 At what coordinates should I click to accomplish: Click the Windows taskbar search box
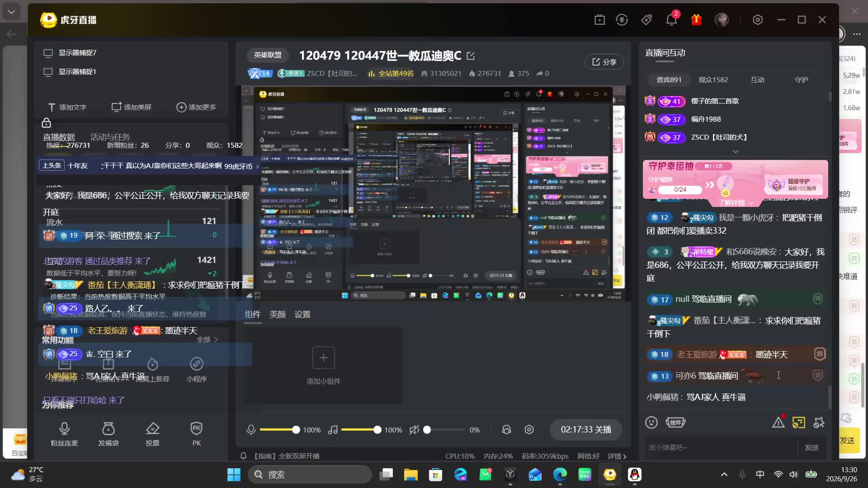pos(310,474)
